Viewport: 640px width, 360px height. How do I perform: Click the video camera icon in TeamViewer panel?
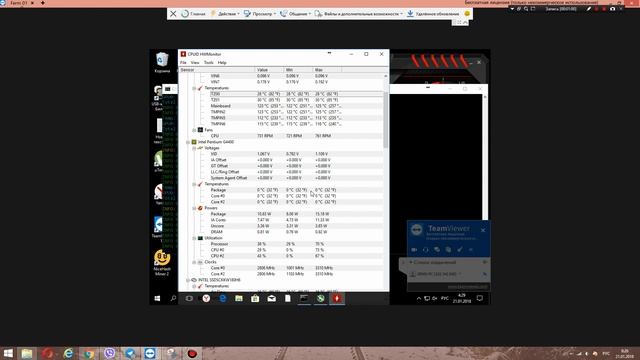[414, 249]
